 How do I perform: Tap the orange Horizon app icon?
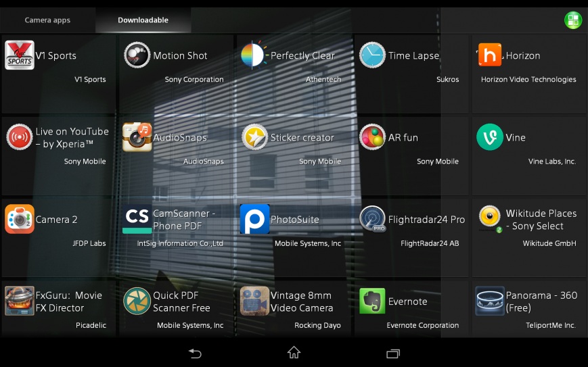click(x=490, y=55)
